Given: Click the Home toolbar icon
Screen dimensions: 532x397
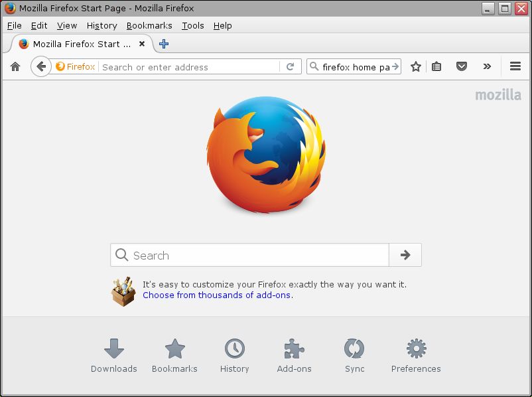Looking at the screenshot, I should pyautogui.click(x=15, y=66).
